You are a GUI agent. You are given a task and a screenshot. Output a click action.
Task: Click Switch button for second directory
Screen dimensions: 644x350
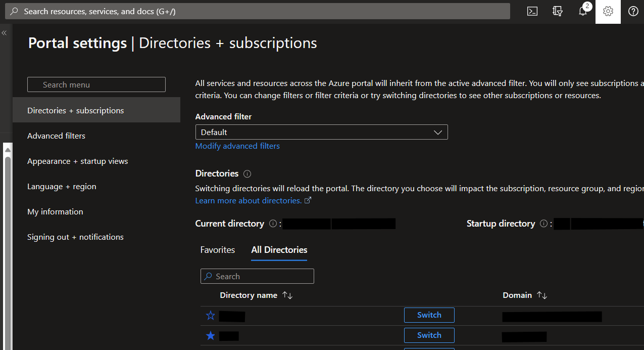(429, 335)
